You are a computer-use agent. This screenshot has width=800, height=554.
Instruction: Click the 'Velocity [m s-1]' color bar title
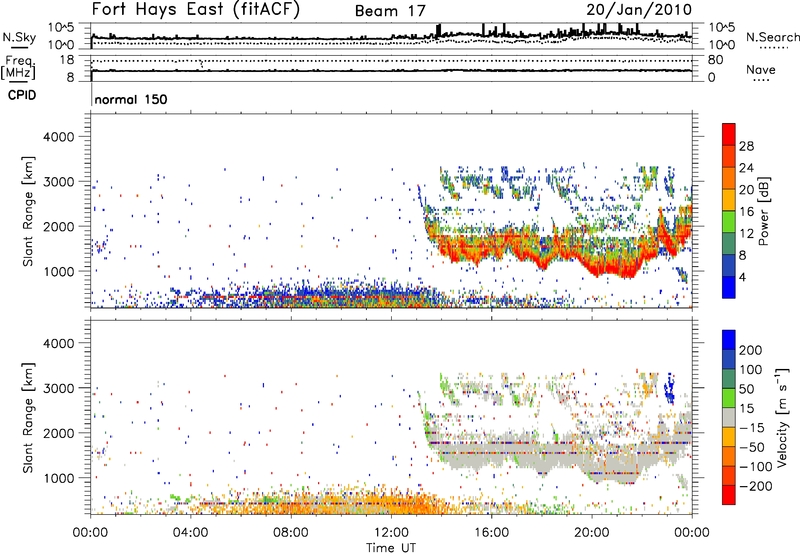click(782, 418)
